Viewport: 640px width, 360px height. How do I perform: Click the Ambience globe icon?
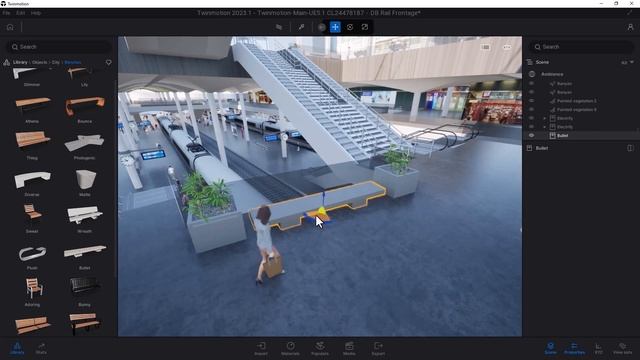(532, 74)
